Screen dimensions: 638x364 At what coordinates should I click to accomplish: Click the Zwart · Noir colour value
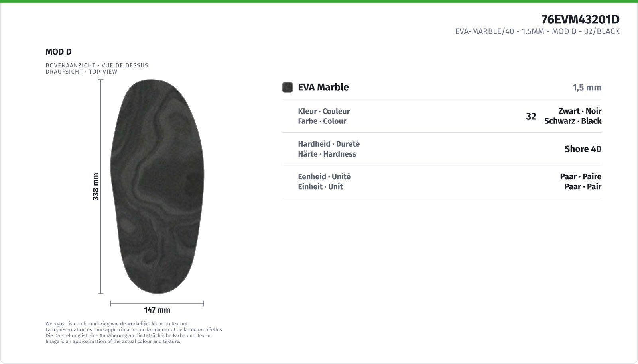point(579,111)
